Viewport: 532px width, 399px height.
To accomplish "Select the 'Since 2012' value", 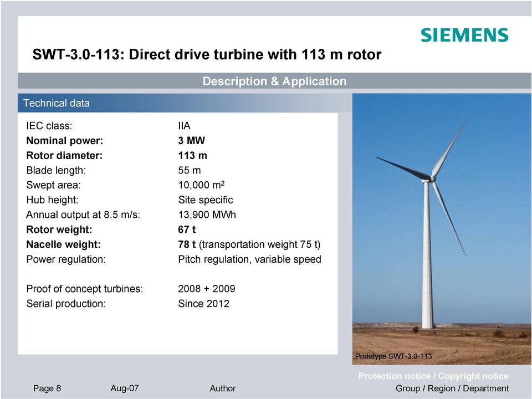I will (203, 304).
